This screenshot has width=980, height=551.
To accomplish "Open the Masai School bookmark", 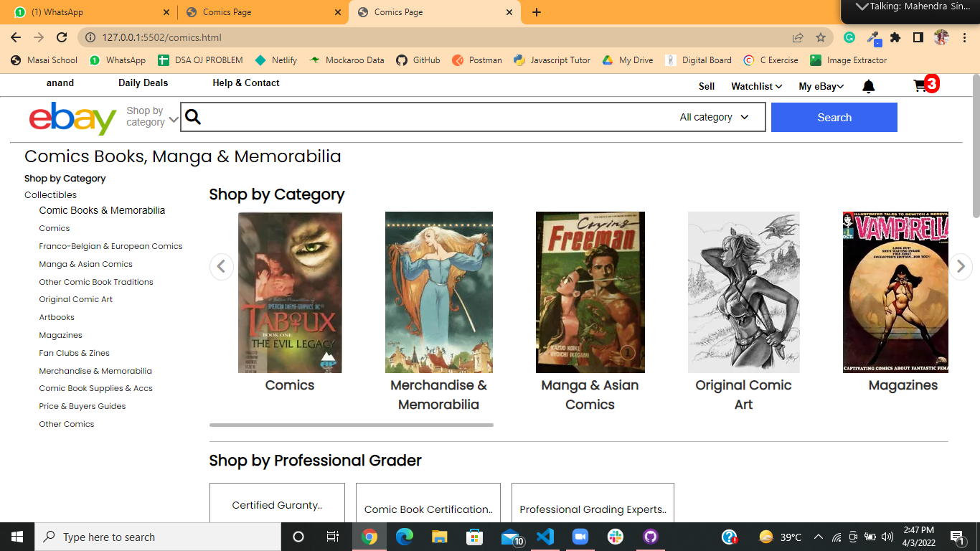I will click(x=44, y=60).
